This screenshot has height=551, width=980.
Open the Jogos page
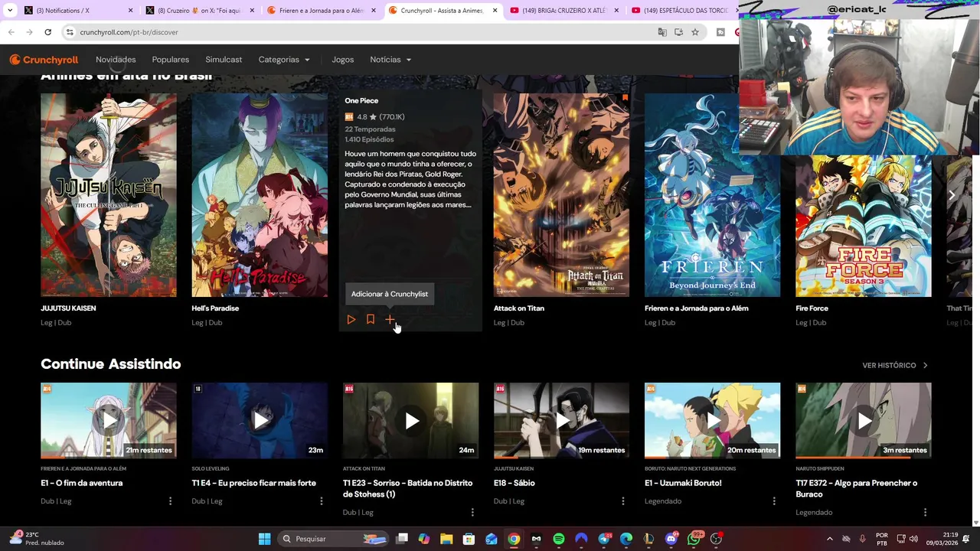pyautogui.click(x=343, y=60)
